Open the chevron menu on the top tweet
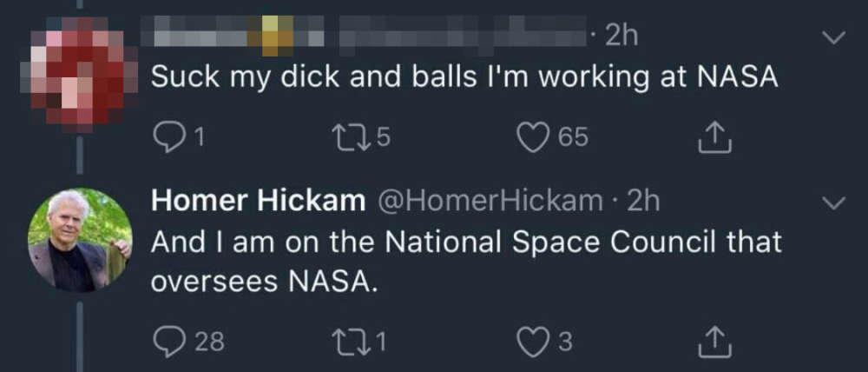This screenshot has width=868, height=372. 833,37
